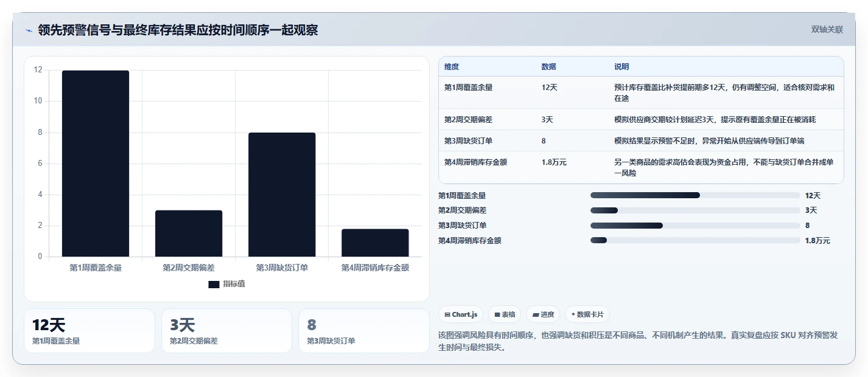The height and width of the screenshot is (377, 868).
Task: Click the description starting 模拟结果显示预警不足时
Action: tap(709, 141)
